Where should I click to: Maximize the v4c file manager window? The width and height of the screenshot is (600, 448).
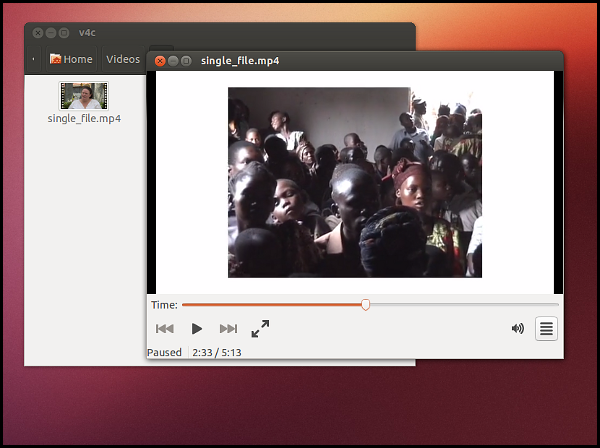tap(64, 33)
